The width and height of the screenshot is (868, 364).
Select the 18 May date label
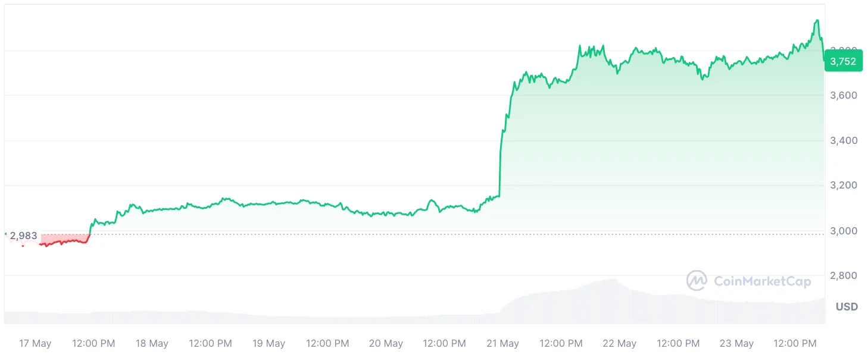coord(152,344)
